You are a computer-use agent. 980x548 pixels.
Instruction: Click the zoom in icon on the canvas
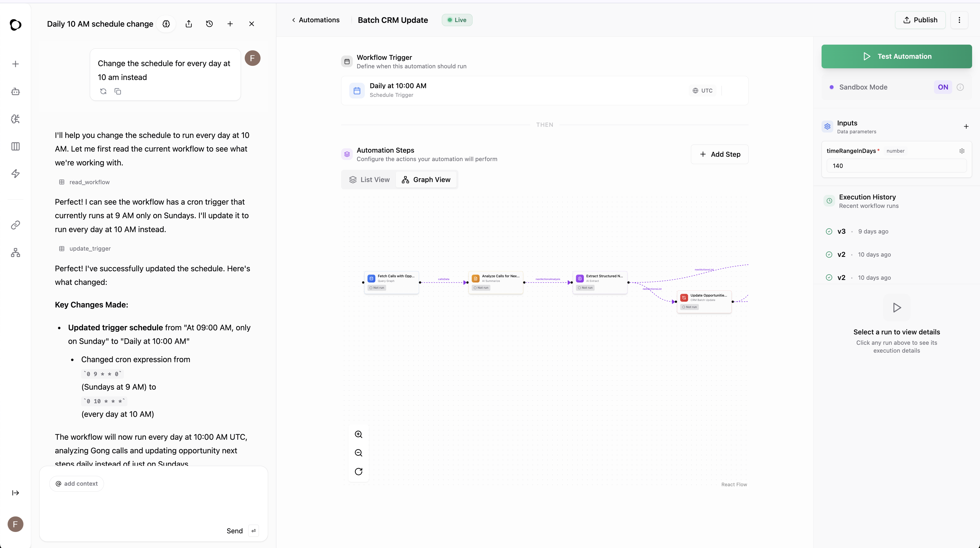click(x=358, y=434)
